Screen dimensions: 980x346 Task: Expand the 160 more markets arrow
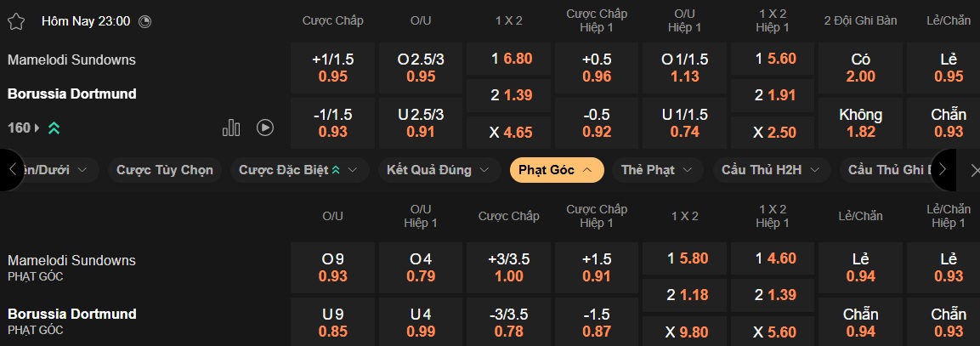(37, 128)
